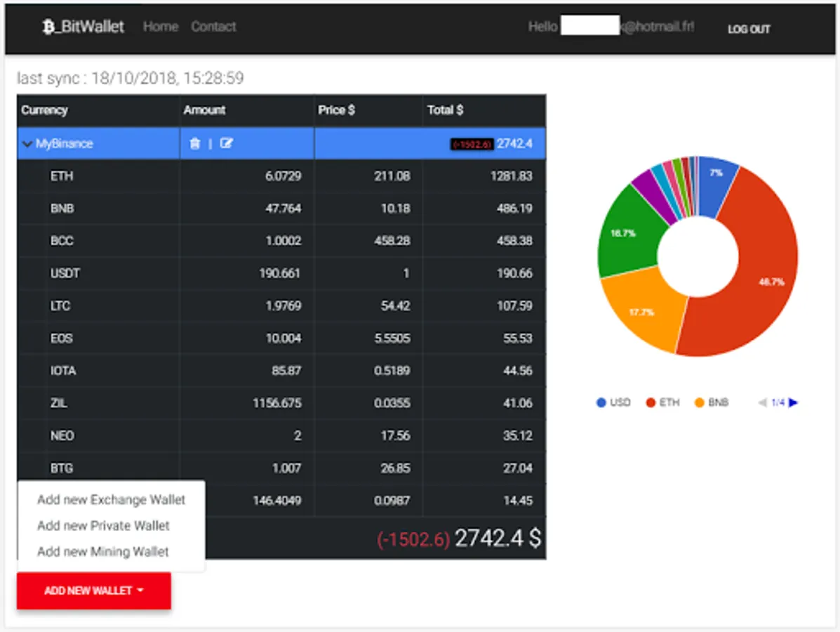Click the Total $ column header
Image resolution: width=840 pixels, height=632 pixels.
(x=445, y=110)
